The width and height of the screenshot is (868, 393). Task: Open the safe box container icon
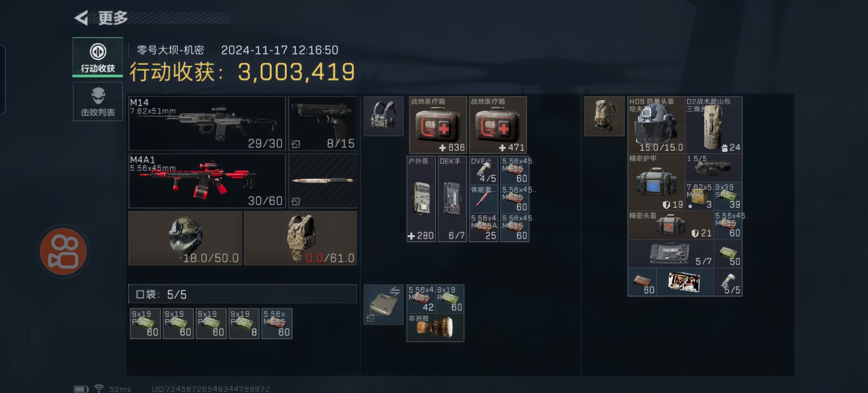pos(384,305)
